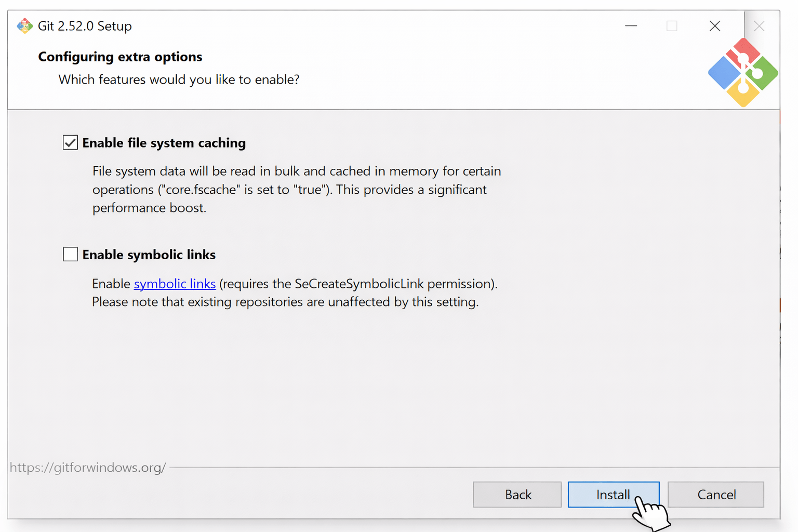This screenshot has height=532, width=798.
Task: Click the https://gitforwindows.org/ URL text
Action: pyautogui.click(x=88, y=468)
